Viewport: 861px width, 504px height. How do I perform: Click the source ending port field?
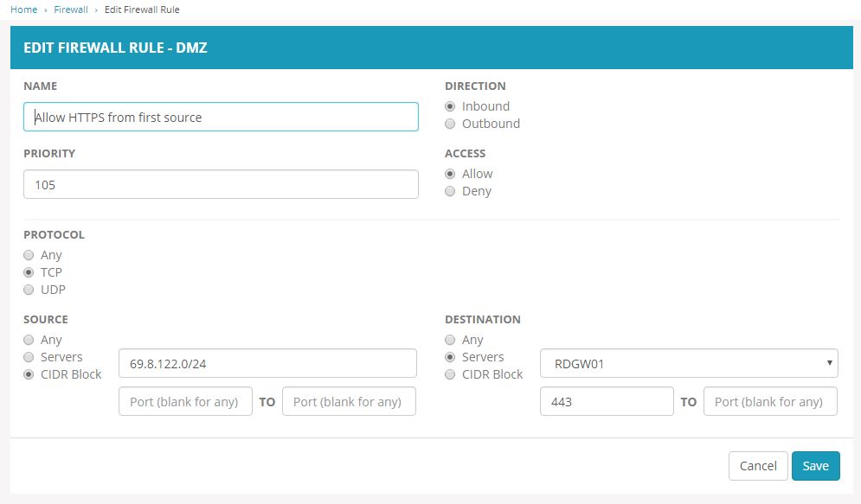(349, 401)
